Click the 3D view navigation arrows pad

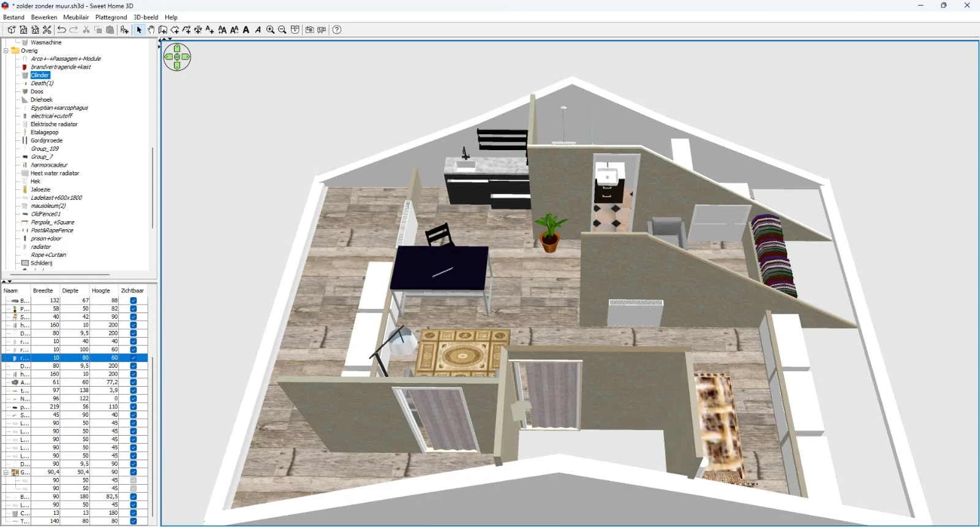pyautogui.click(x=177, y=57)
